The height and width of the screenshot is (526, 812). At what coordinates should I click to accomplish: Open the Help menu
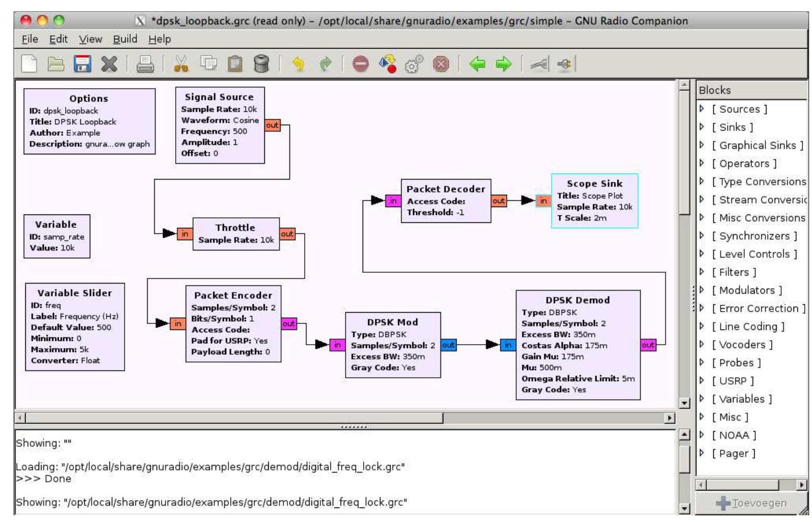point(160,39)
